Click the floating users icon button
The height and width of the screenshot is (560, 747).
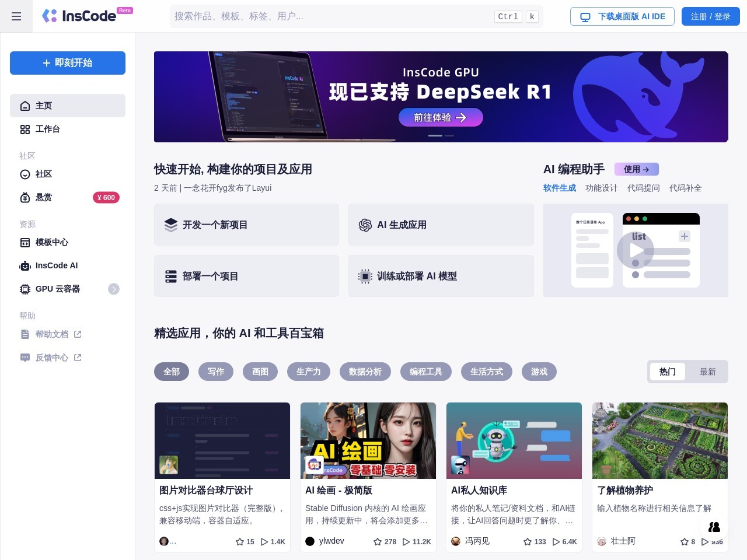714,527
